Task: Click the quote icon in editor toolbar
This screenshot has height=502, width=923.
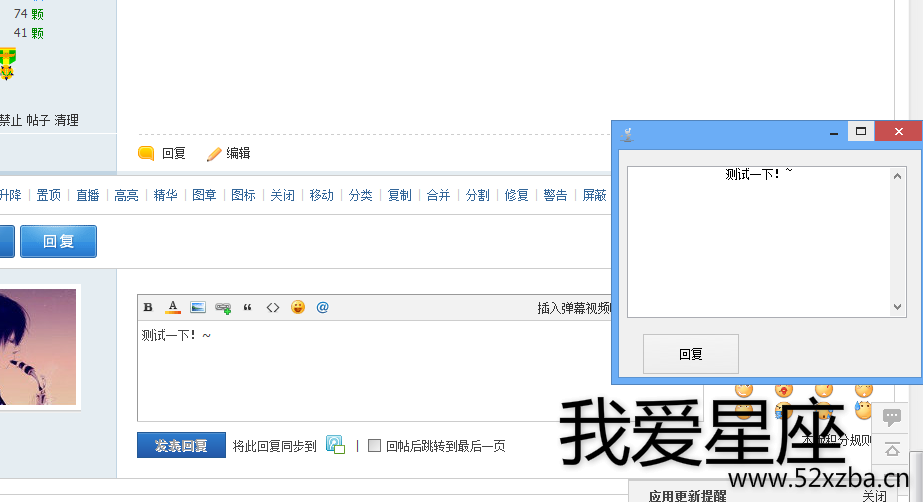Action: coord(247,308)
